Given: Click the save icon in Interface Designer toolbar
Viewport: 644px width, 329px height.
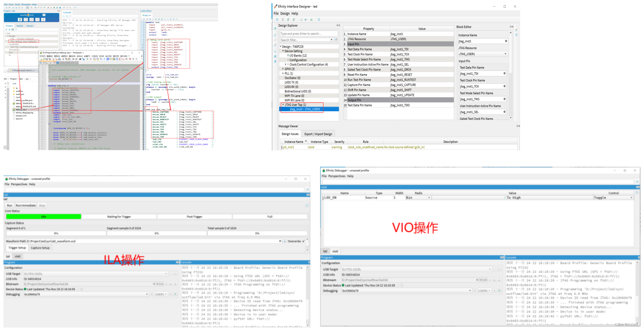Looking at the screenshot, I should (283, 20).
